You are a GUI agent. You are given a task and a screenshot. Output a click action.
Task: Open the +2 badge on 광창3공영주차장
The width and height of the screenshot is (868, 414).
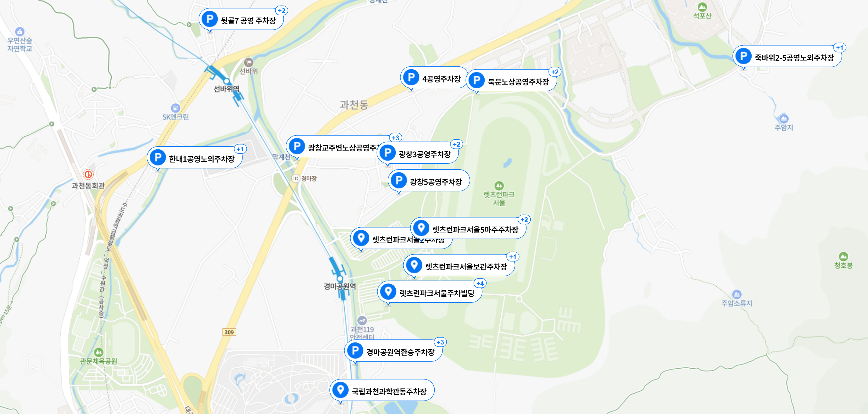(x=457, y=144)
